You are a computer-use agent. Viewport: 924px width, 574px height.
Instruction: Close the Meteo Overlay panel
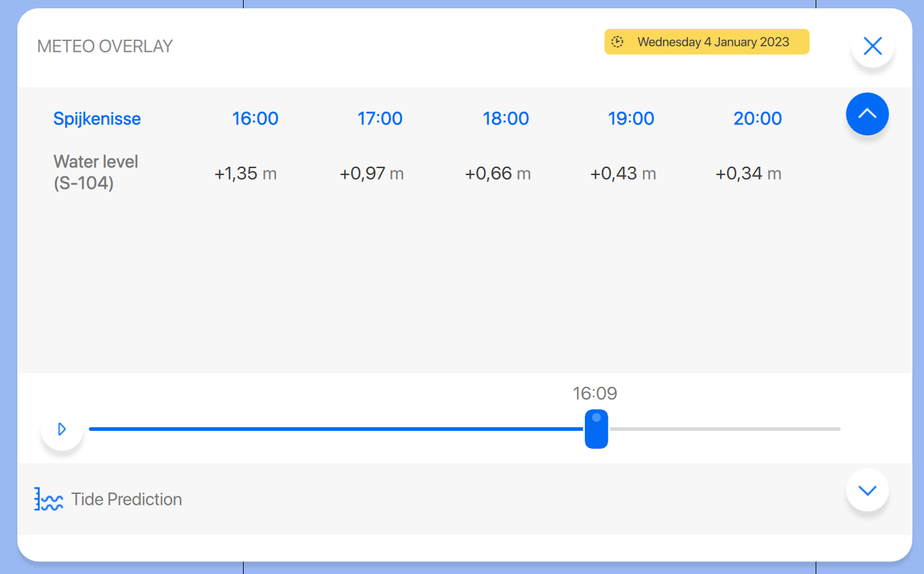[x=872, y=46]
